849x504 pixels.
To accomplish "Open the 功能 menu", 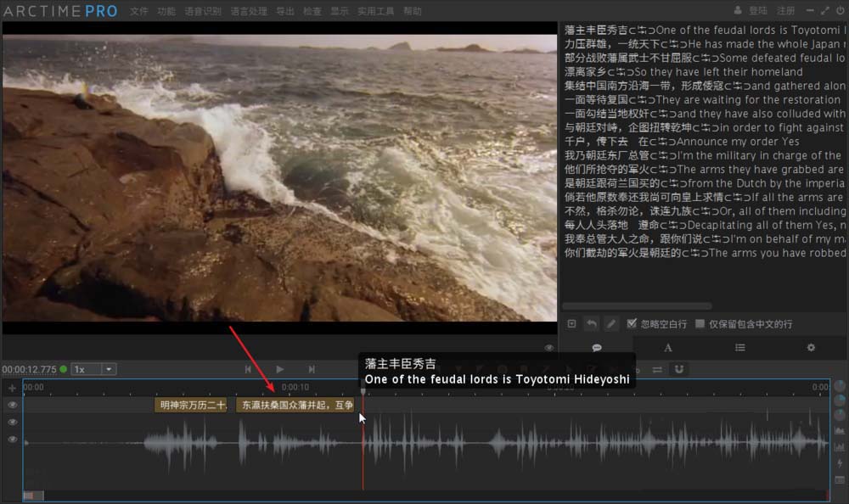I will point(166,11).
